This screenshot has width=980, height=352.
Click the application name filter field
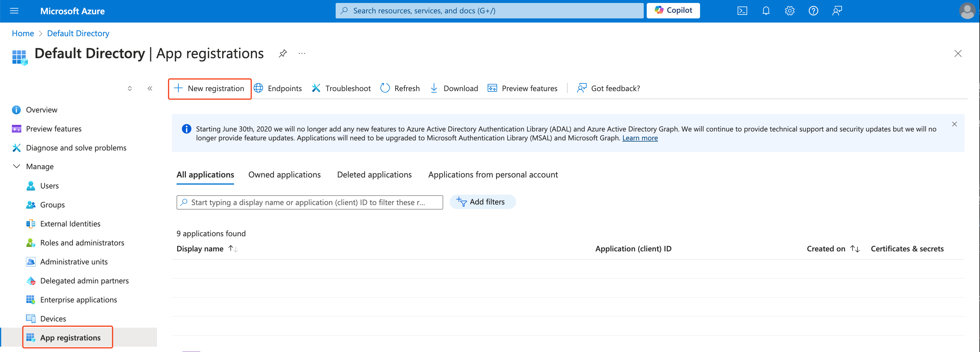click(309, 202)
